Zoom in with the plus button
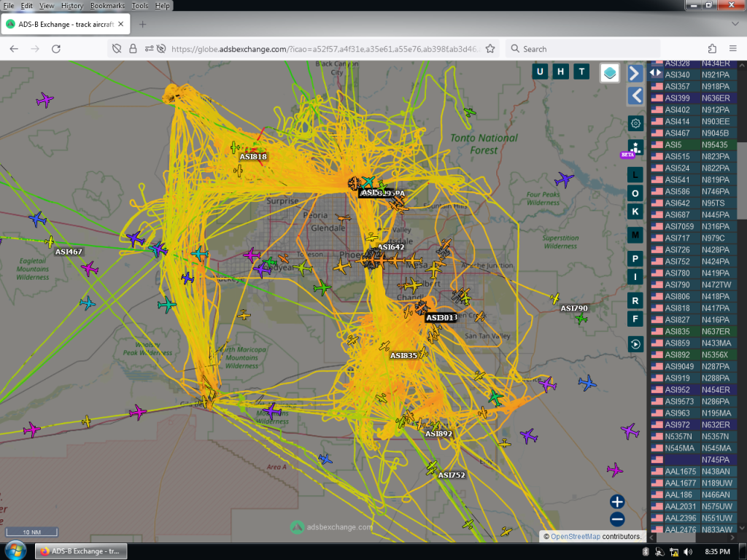The height and width of the screenshot is (560, 747). pos(617,502)
